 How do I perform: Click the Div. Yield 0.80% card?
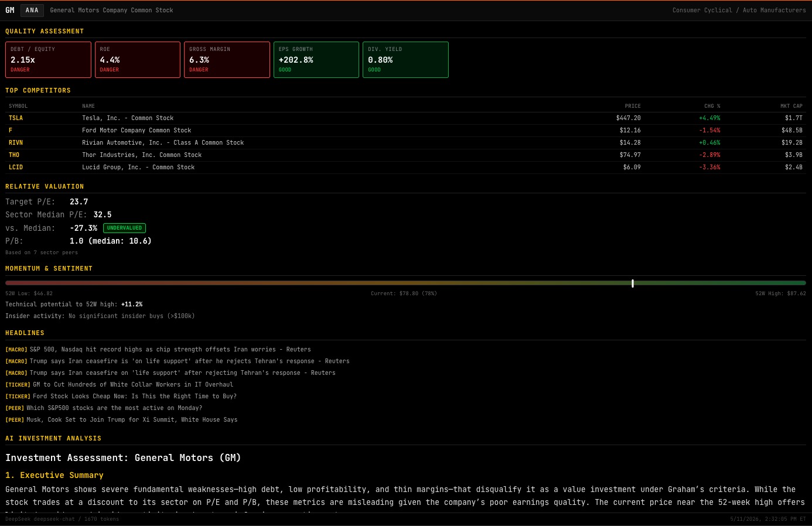click(x=405, y=60)
